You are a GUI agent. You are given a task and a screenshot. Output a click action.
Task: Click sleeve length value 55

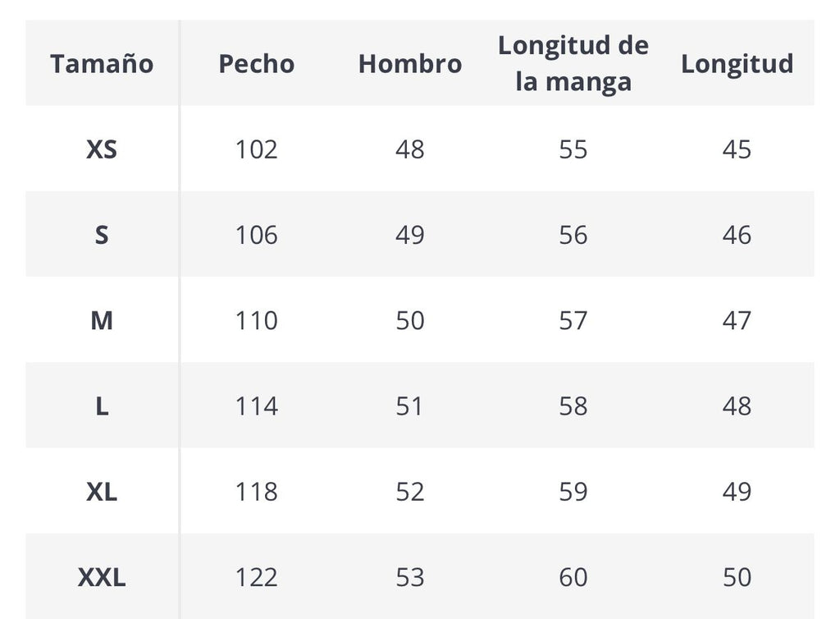pyautogui.click(x=573, y=149)
